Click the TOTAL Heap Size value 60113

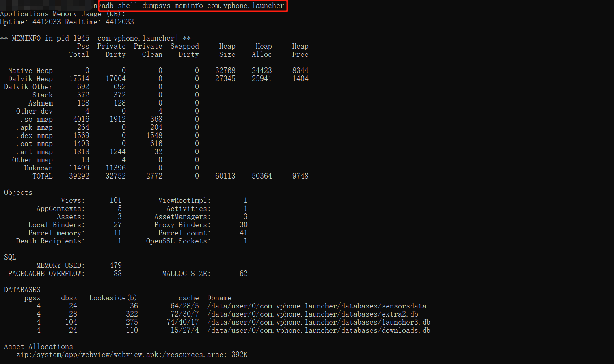click(x=225, y=176)
